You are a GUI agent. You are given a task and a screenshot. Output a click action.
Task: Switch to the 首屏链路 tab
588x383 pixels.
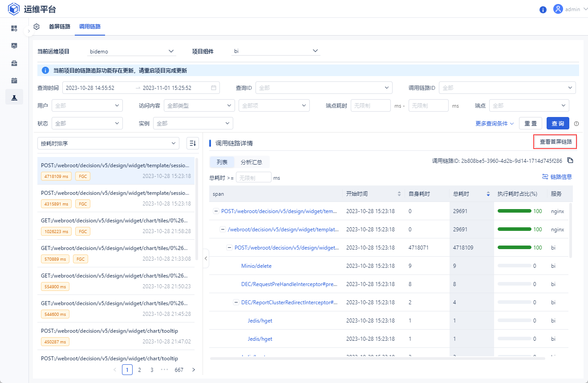point(60,27)
